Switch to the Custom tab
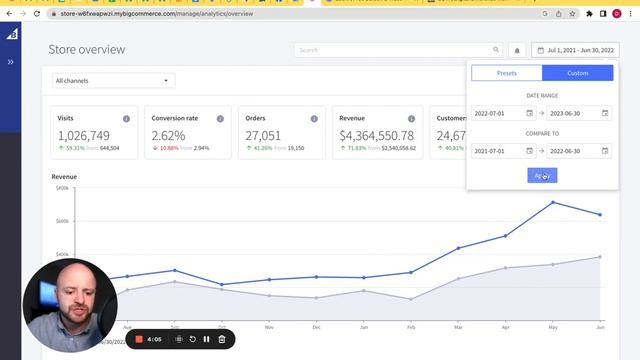 click(578, 73)
